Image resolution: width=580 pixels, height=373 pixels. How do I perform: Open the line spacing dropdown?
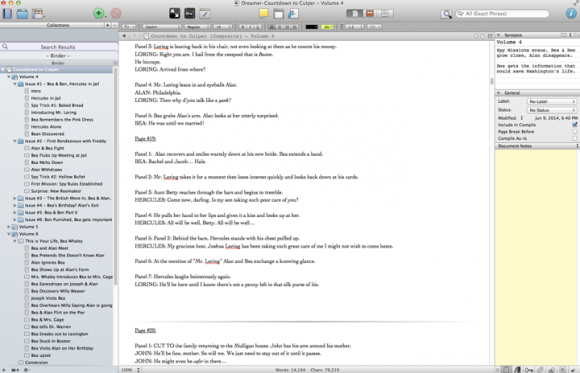[x=354, y=27]
